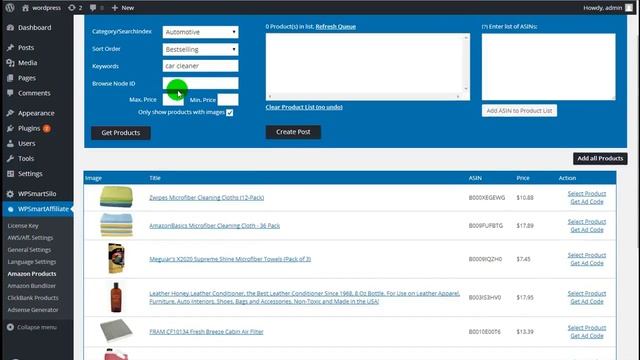Open the Category/SearchIndex Automotive dropdown
The width and height of the screenshot is (640, 360).
pos(200,32)
